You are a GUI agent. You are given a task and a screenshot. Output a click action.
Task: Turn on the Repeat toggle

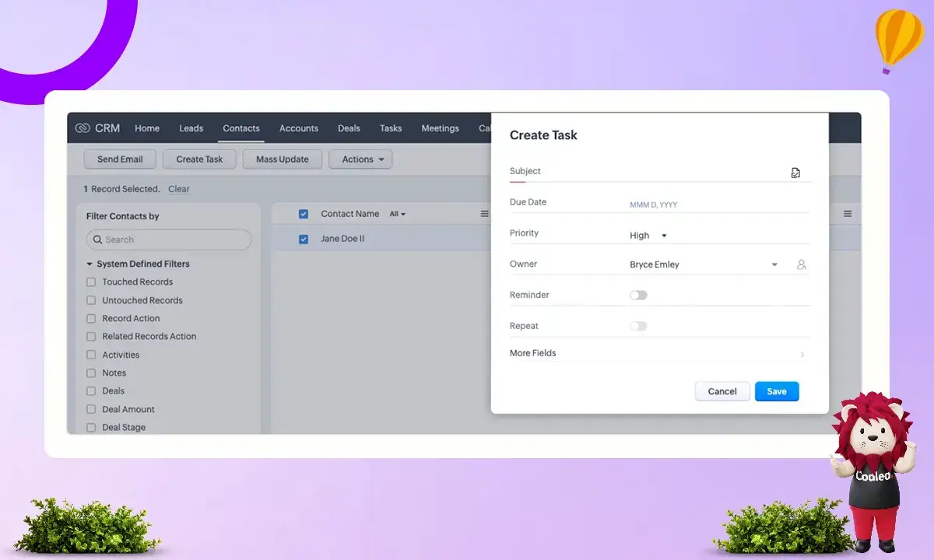pyautogui.click(x=638, y=326)
